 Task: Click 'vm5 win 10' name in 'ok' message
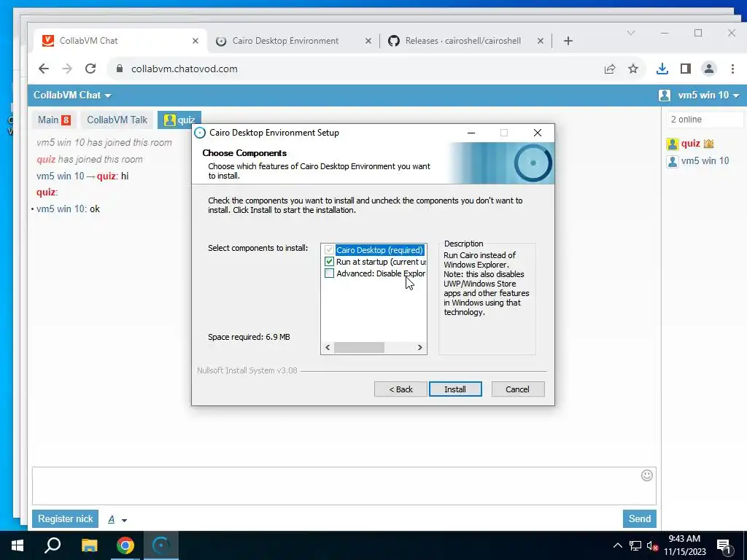tap(61, 209)
